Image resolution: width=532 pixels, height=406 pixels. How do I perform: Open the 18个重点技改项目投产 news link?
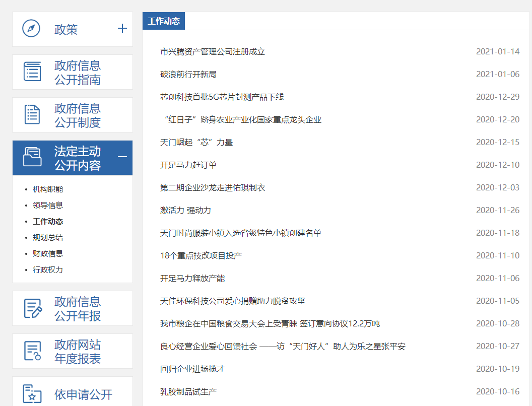[x=201, y=256]
